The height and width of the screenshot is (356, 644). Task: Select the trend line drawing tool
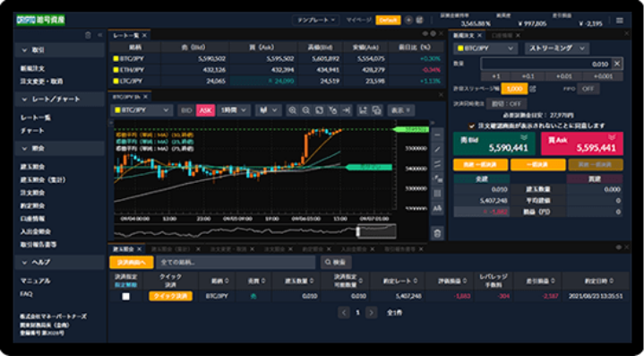tap(437, 149)
